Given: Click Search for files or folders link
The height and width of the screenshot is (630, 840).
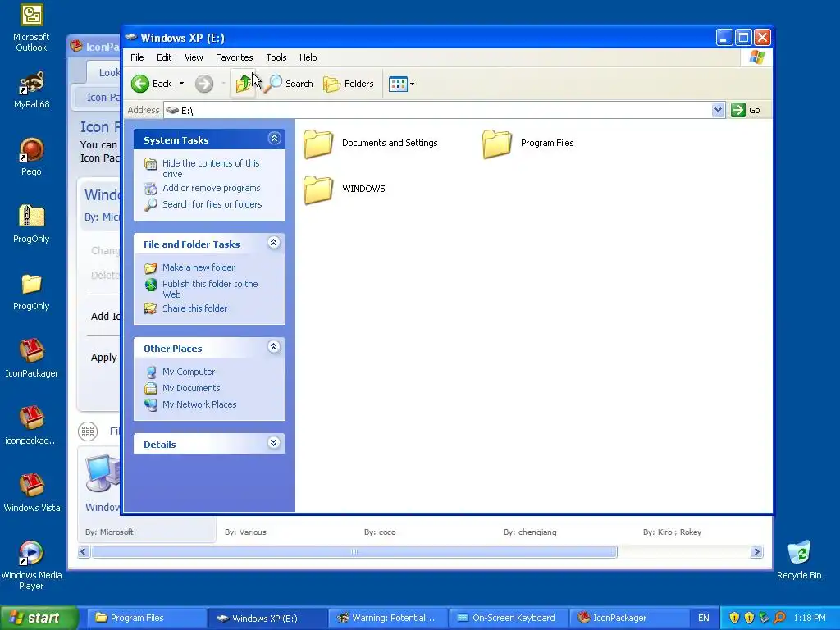Looking at the screenshot, I should [x=212, y=204].
